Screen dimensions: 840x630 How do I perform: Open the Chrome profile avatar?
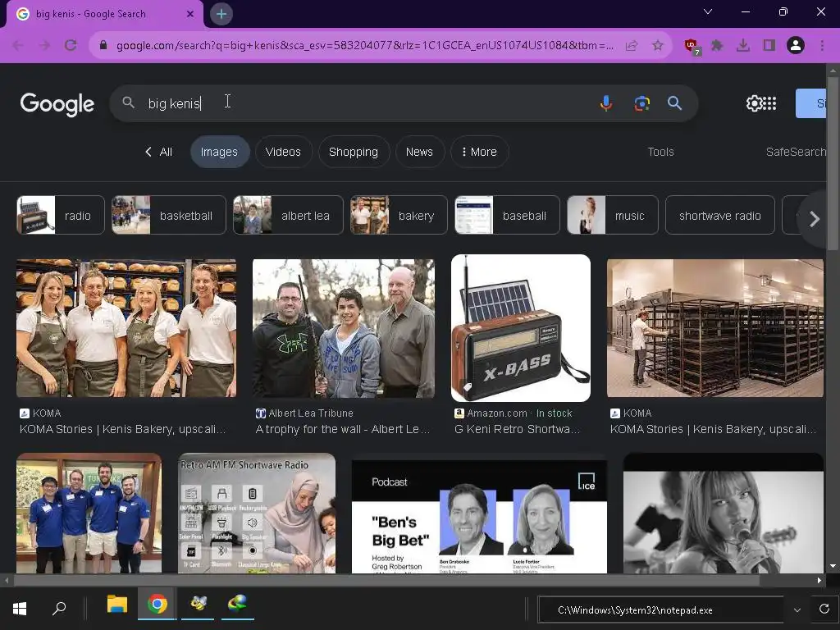point(796,45)
